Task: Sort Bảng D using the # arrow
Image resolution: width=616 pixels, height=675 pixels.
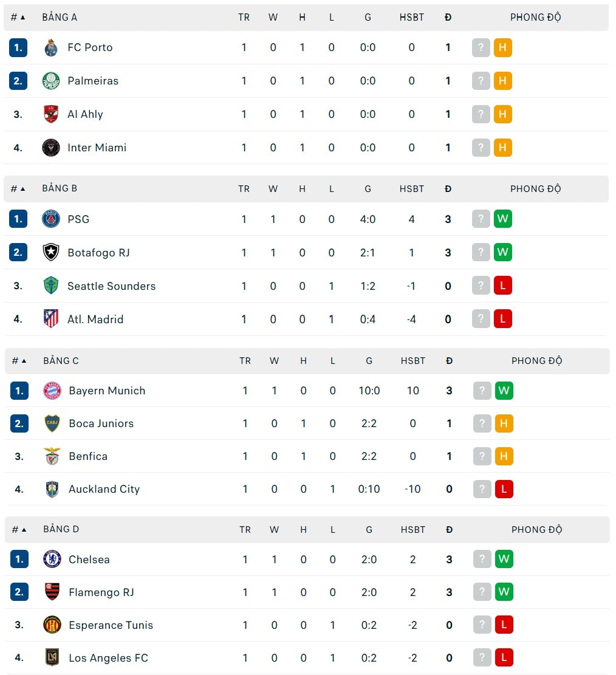Action: coord(24,530)
